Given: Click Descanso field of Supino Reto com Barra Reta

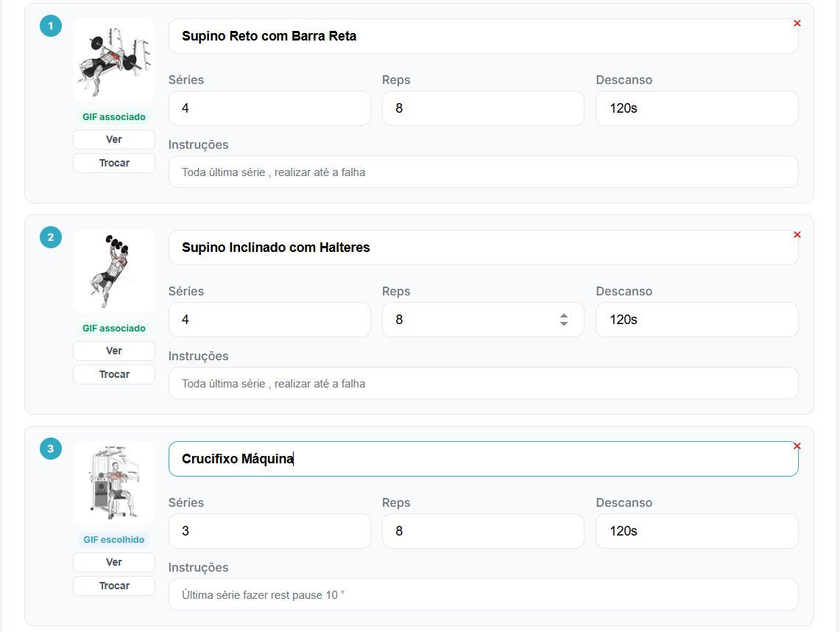Looking at the screenshot, I should click(697, 108).
